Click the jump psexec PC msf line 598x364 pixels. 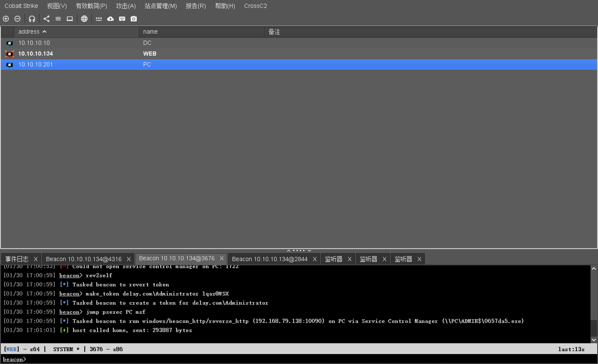tap(74, 312)
